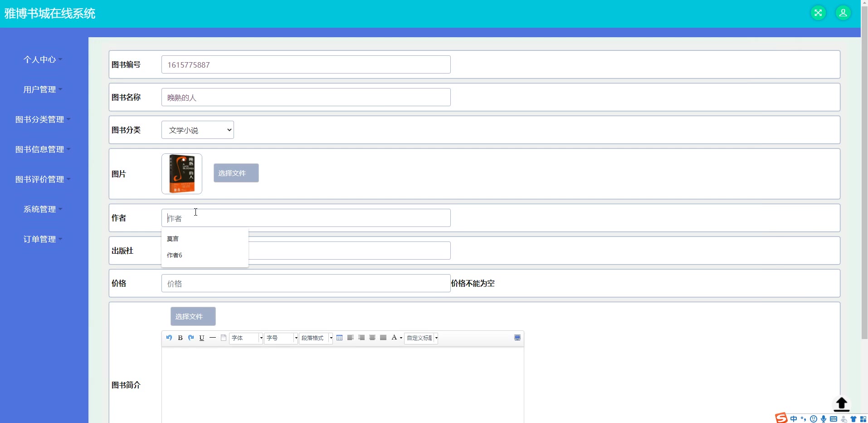Click the back-to-top arrow icon
Image resolution: width=868 pixels, height=423 pixels.
[842, 404]
